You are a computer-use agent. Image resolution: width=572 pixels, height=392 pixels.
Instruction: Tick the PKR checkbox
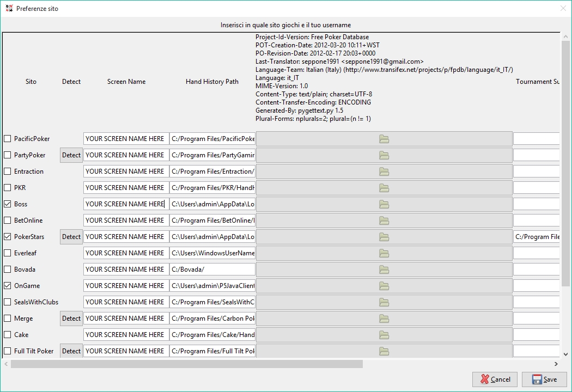coord(7,187)
